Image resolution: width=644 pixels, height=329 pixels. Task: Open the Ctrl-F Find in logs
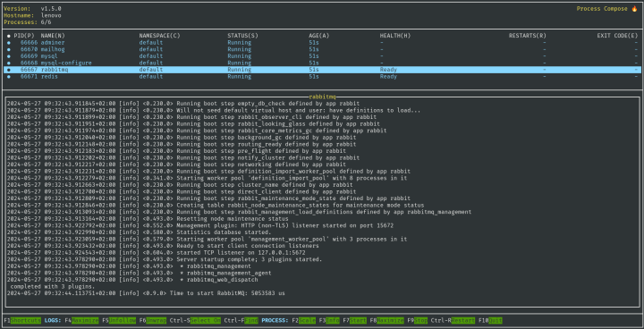tap(241, 320)
